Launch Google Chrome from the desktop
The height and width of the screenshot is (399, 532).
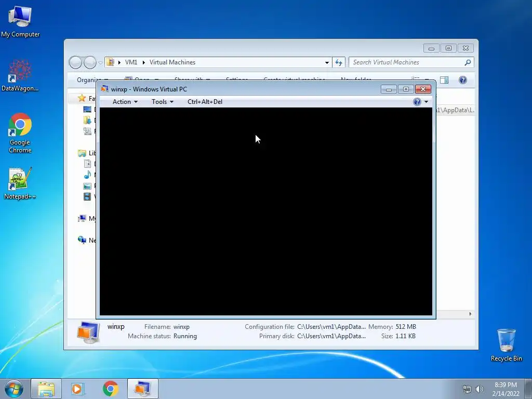[20, 133]
